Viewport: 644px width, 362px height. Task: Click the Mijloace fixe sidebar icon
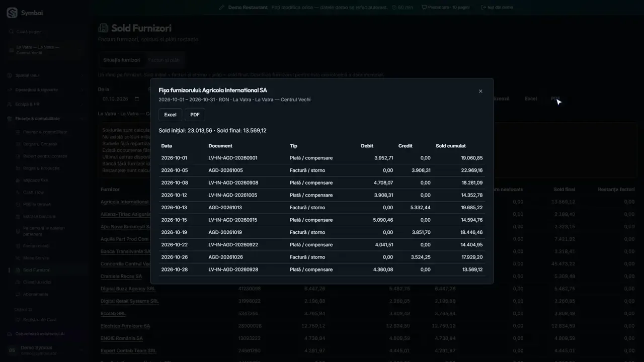tap(18, 180)
